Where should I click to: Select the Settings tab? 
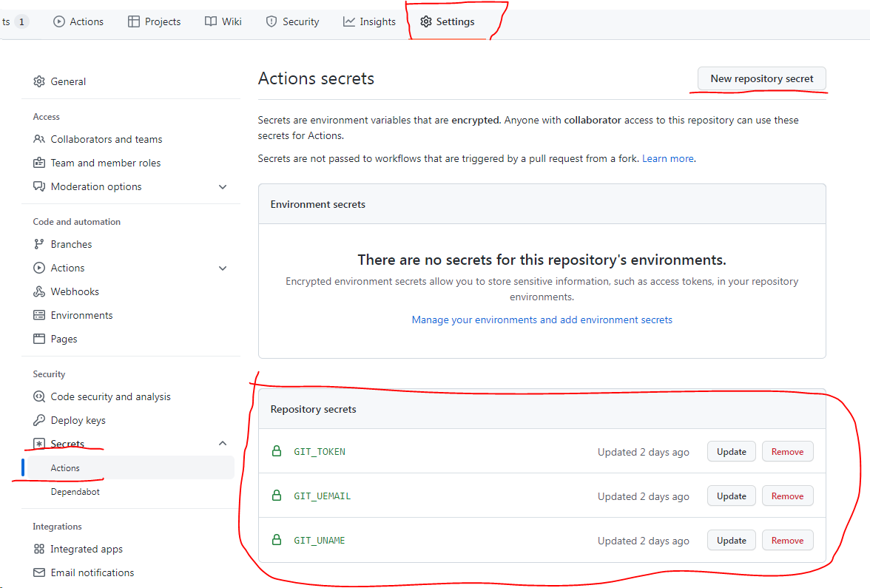(447, 21)
